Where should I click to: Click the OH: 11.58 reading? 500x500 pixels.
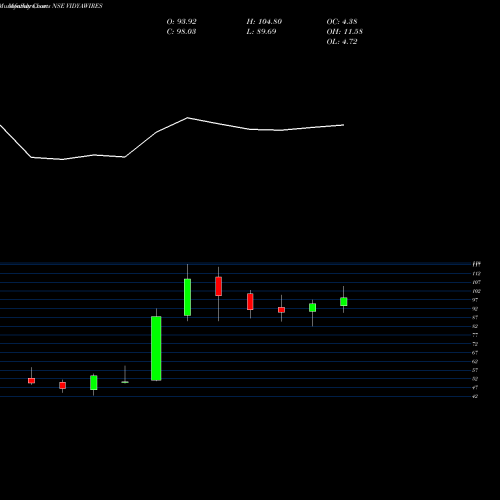coord(344,32)
